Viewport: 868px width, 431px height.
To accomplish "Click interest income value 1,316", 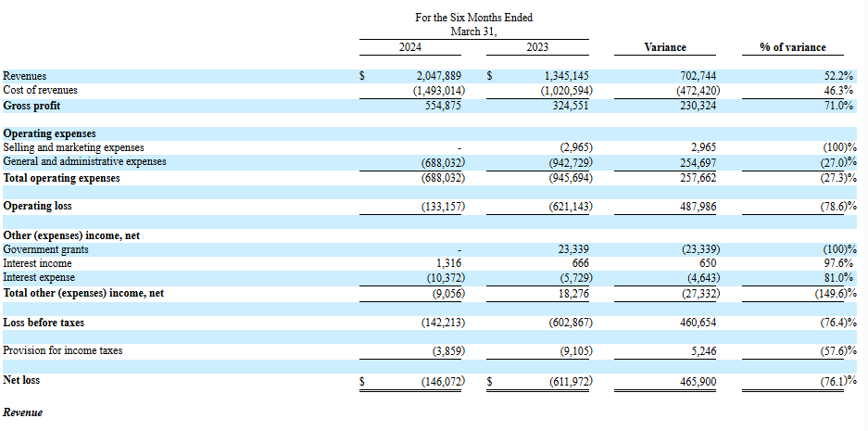I will point(449,263).
